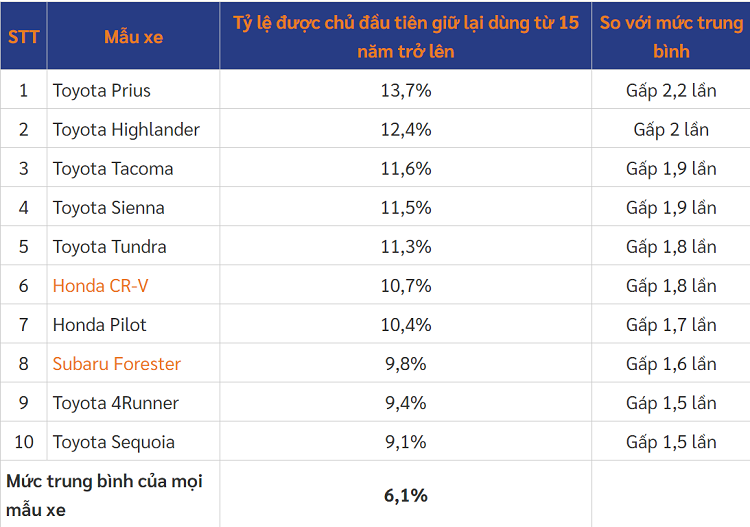Click the So với mức trung bình header
The image size is (750, 527).
coord(671,36)
